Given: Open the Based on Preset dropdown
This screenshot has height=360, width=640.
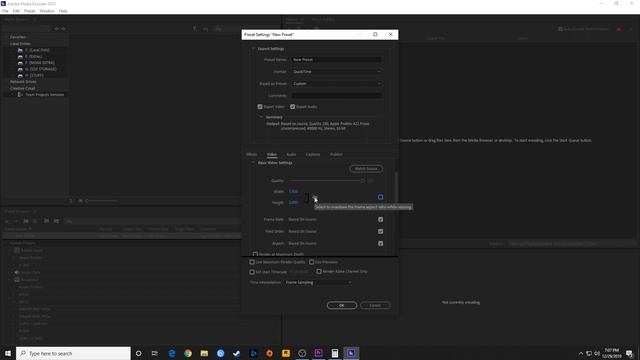Looking at the screenshot, I should click(337, 84).
